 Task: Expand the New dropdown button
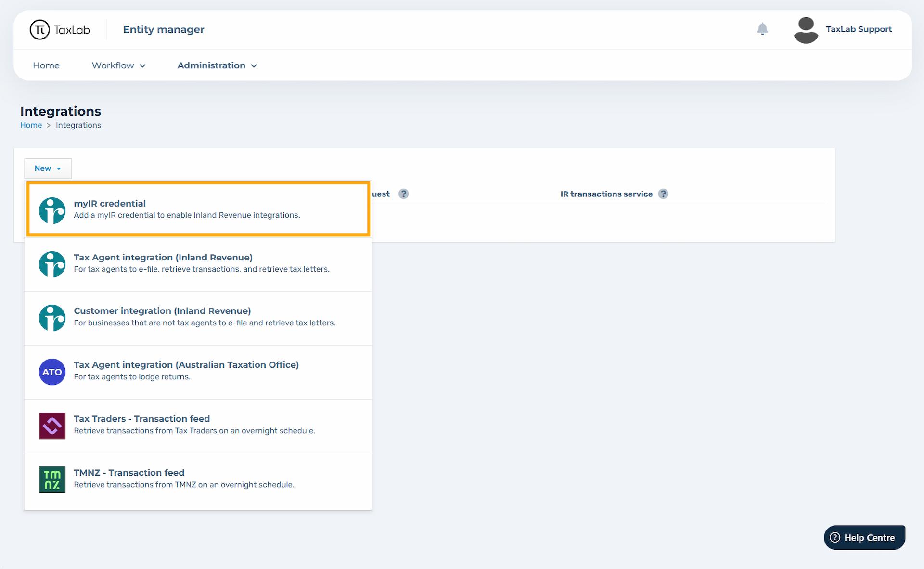pyautogui.click(x=48, y=168)
